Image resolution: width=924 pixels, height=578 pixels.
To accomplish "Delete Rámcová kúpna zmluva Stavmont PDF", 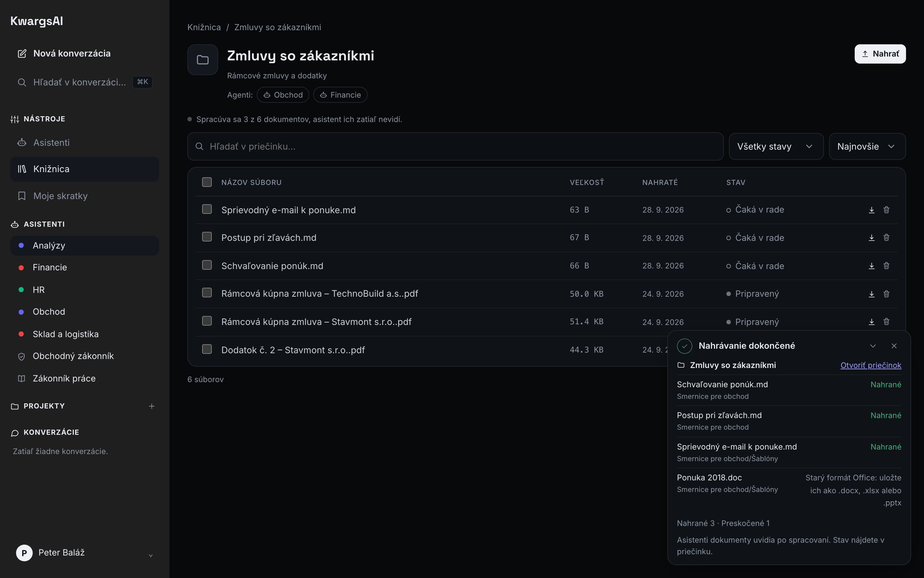I will coord(886,322).
